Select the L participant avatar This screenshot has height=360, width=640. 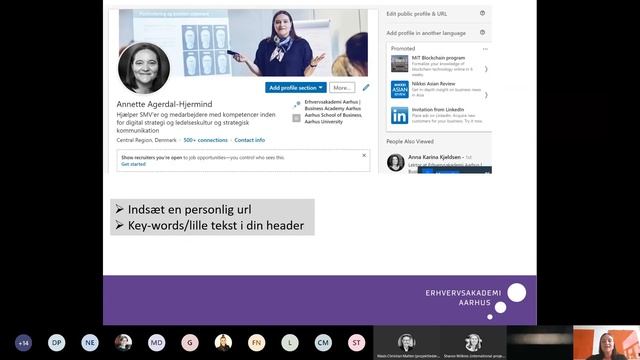pos(290,343)
